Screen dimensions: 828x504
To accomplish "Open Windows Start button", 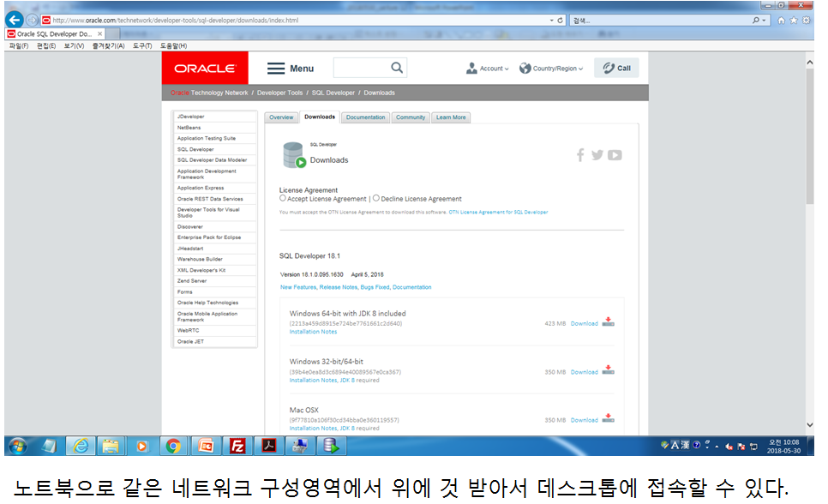I will tap(19, 447).
